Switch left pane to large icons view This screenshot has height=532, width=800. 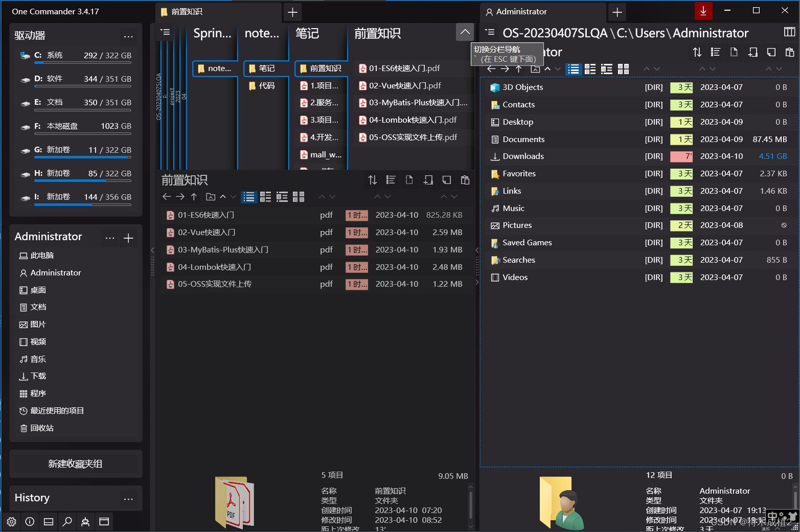(x=299, y=197)
